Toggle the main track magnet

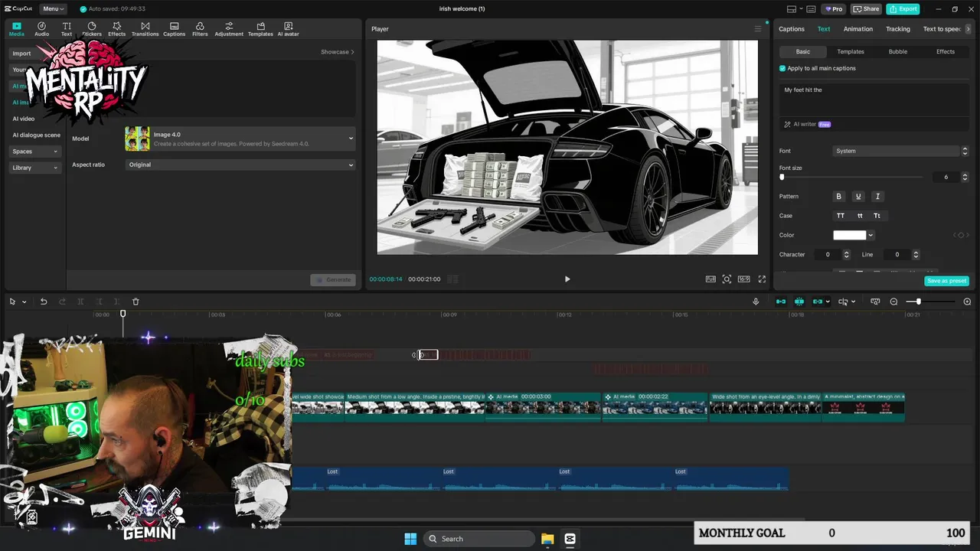coord(781,302)
